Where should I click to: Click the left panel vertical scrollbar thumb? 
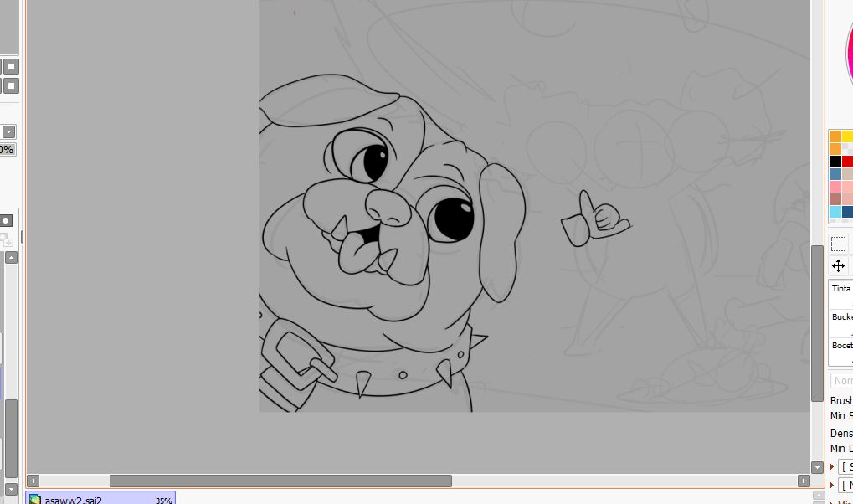11,438
